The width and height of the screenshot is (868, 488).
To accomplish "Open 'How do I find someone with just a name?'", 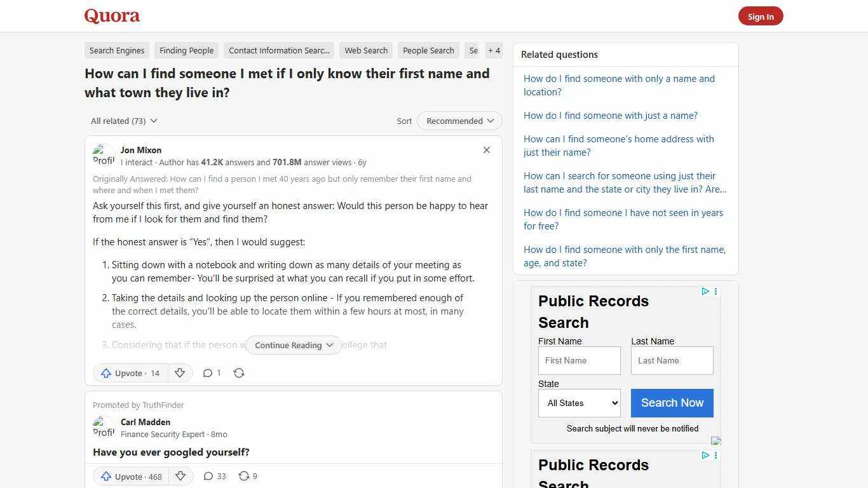I will click(x=610, y=115).
